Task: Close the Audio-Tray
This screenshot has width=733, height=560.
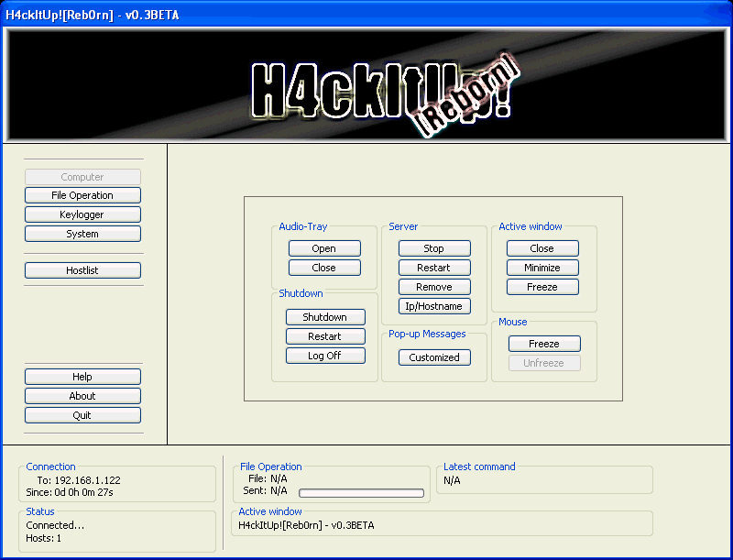Action: click(324, 267)
